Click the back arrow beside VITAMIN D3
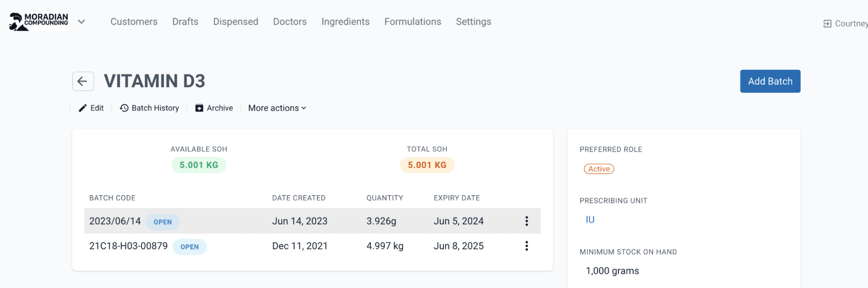The image size is (868, 288). (83, 81)
